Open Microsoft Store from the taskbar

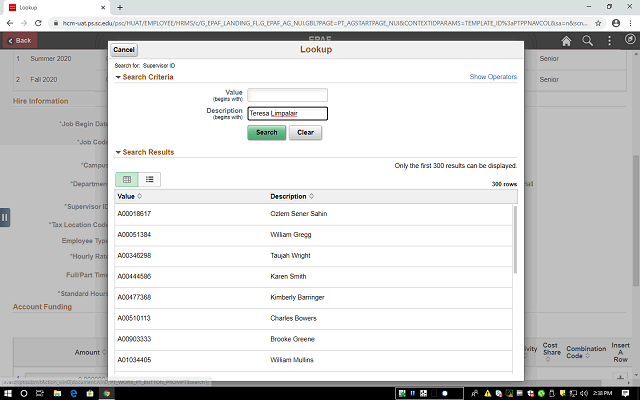(x=90, y=393)
